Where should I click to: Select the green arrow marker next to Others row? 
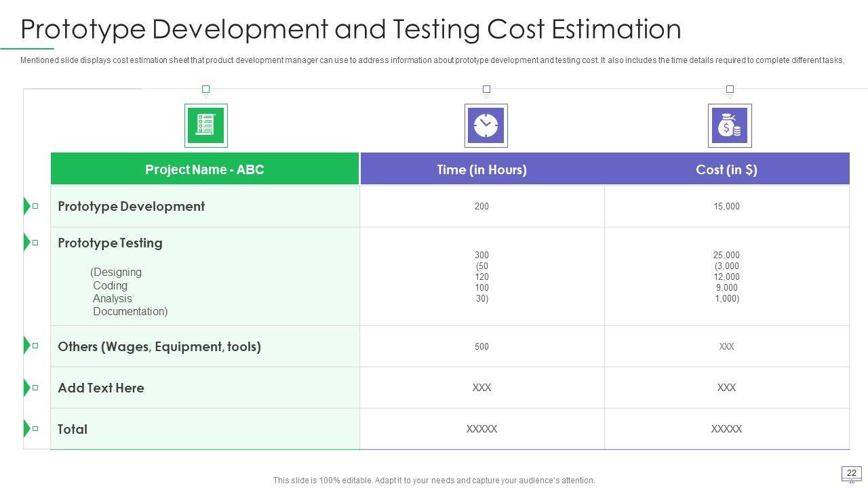[27, 346]
